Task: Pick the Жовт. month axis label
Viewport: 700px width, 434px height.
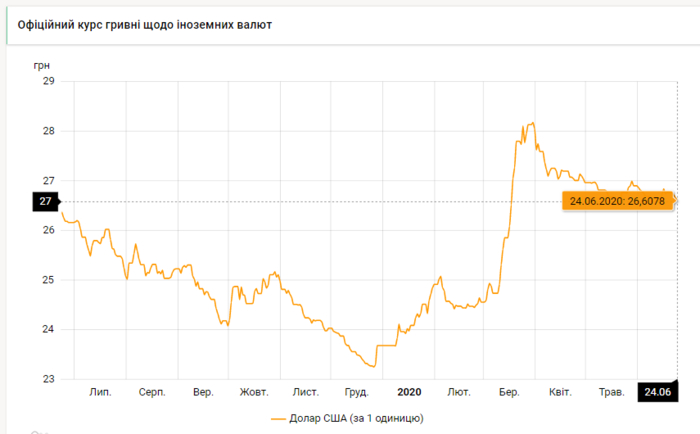Action: [x=254, y=392]
